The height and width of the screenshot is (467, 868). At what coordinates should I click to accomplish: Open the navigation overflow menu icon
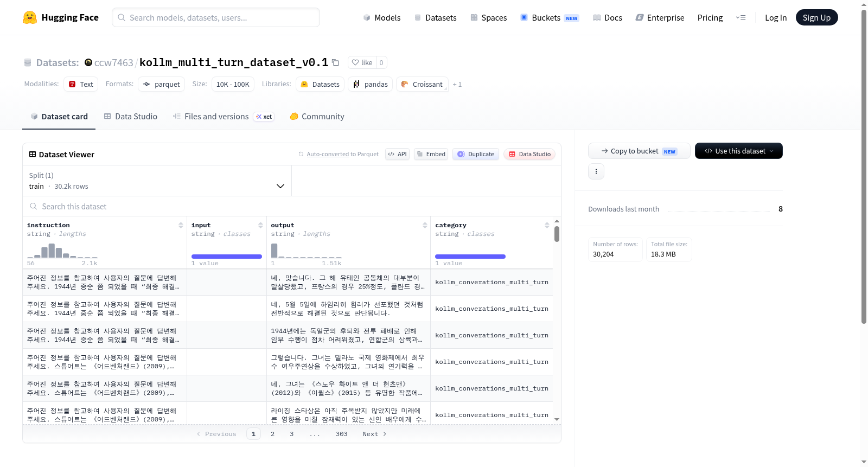pos(741,17)
